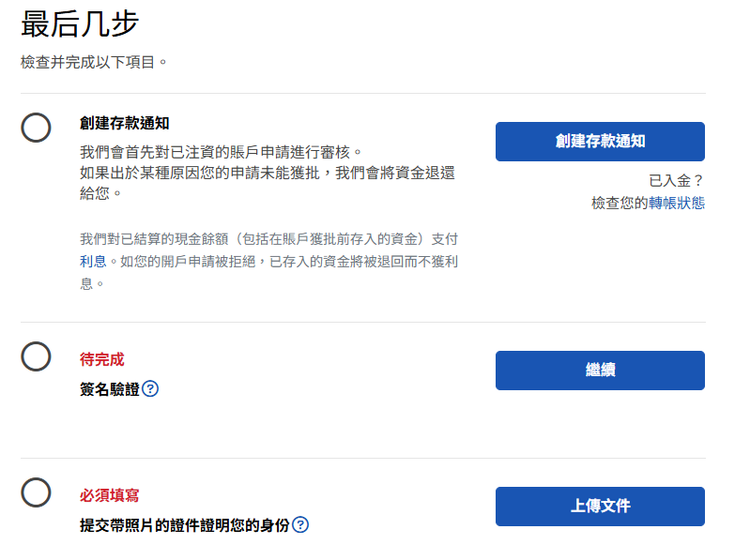Click the 簽名驗證 step title text

pyautogui.click(x=110, y=388)
